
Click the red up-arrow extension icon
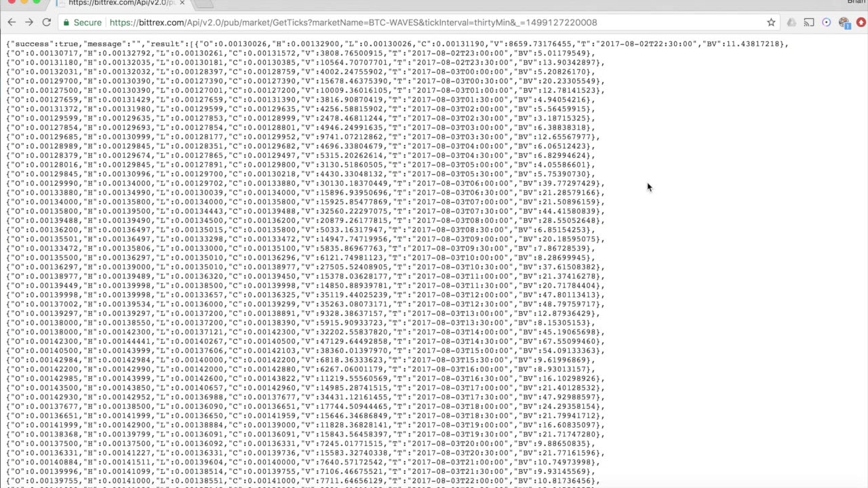[861, 22]
